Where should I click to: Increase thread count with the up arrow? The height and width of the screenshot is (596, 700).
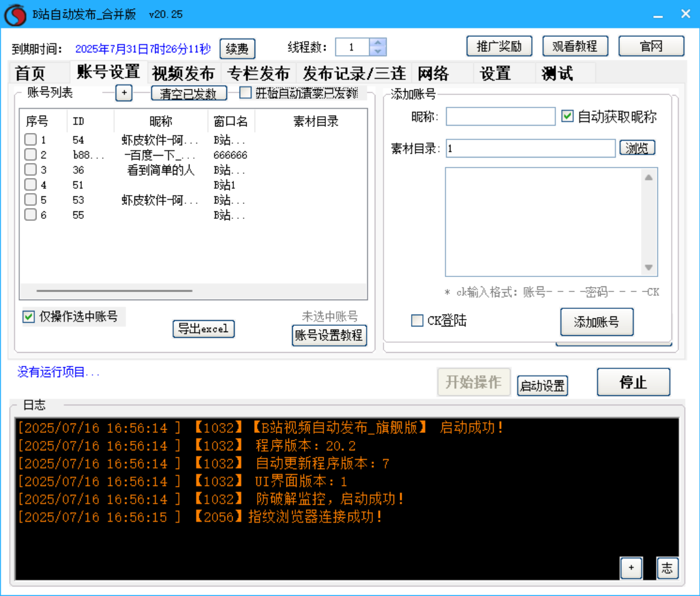coord(378,43)
